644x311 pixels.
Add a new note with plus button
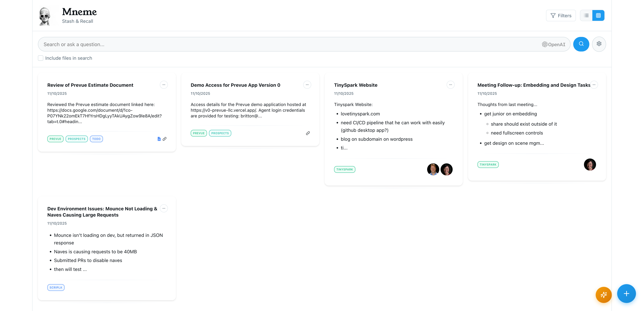click(x=626, y=294)
